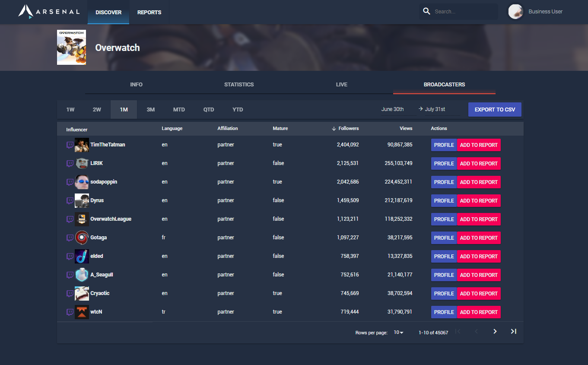Open the Rows per page dropdown

(398, 332)
